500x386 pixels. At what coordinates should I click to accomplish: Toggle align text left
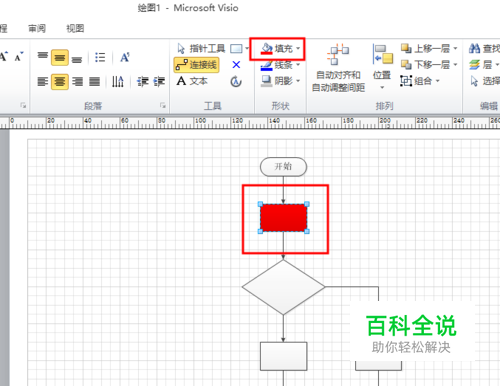(43, 82)
